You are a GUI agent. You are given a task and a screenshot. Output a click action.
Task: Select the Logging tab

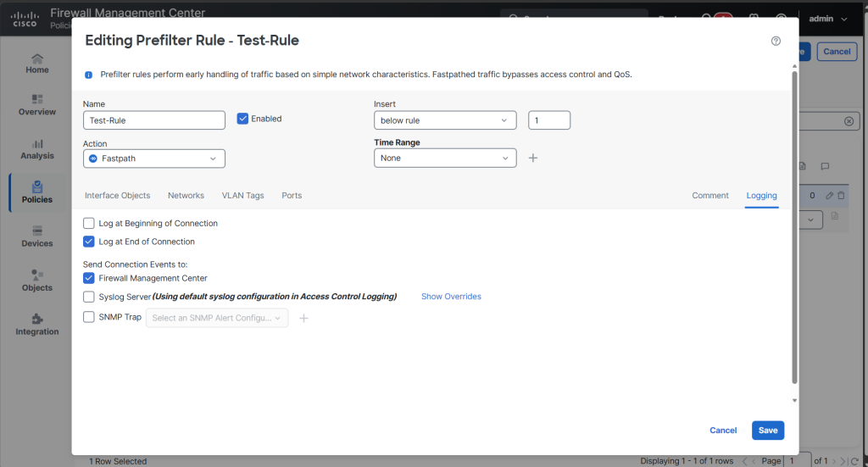click(x=762, y=195)
